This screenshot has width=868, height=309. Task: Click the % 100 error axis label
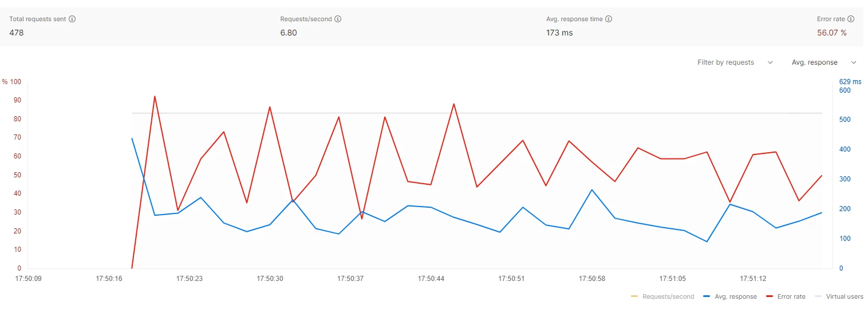[11, 82]
